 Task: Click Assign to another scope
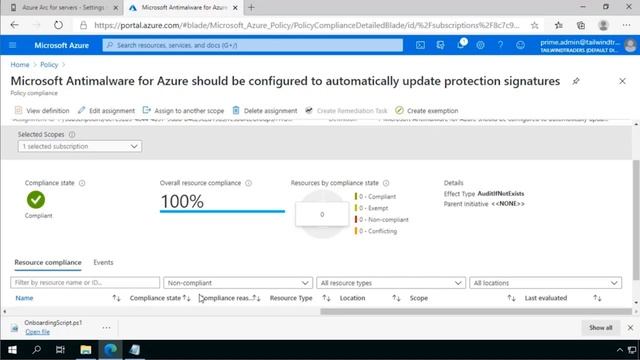click(x=183, y=111)
